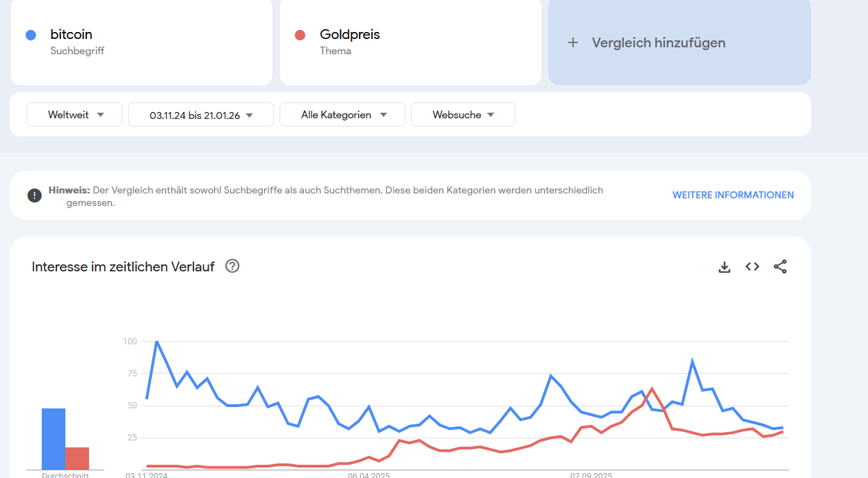
Task: Click the blue bitcoin color dot
Action: click(31, 35)
